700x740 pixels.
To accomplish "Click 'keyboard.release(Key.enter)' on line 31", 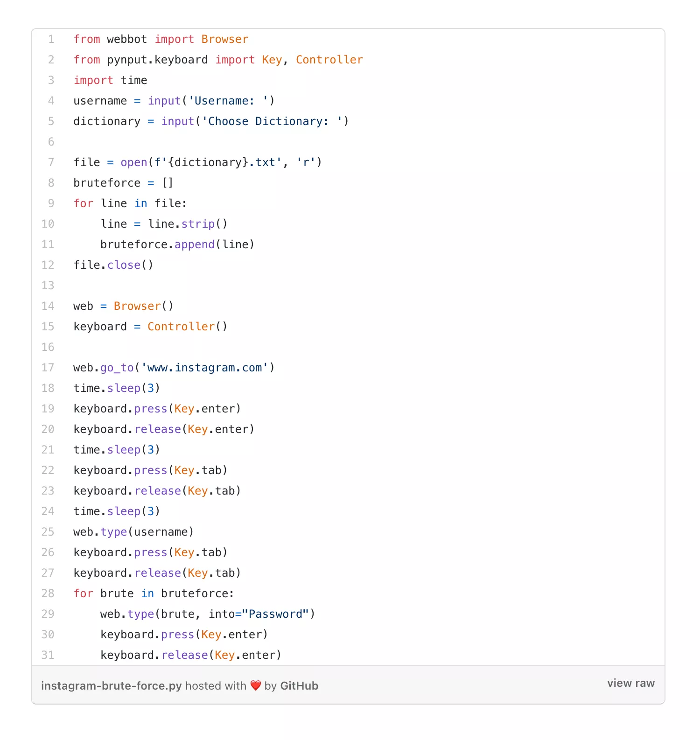I will pos(191,655).
